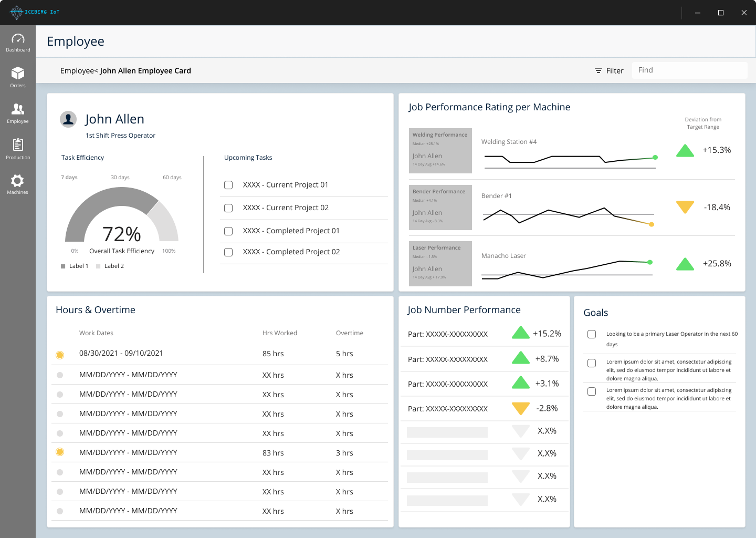Click John Allen's profile avatar icon
This screenshot has width=756, height=538.
point(68,119)
